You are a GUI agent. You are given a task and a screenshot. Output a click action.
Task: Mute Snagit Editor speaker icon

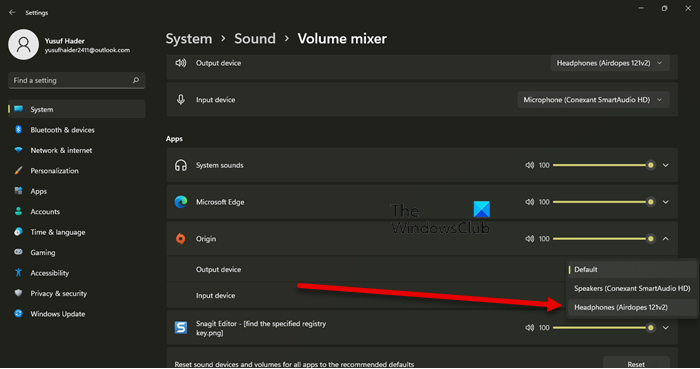tap(529, 328)
